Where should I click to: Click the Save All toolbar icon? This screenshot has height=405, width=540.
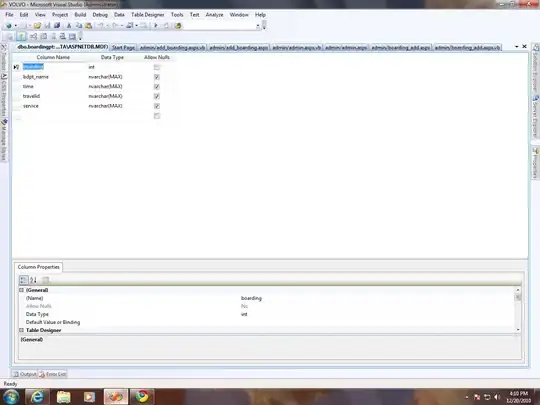click(57, 25)
